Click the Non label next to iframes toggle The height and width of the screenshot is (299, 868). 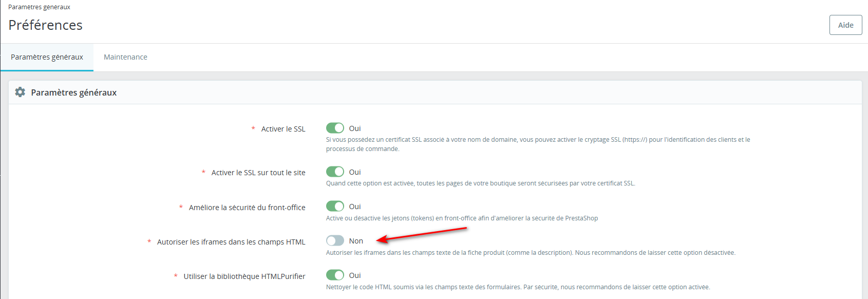coord(356,241)
